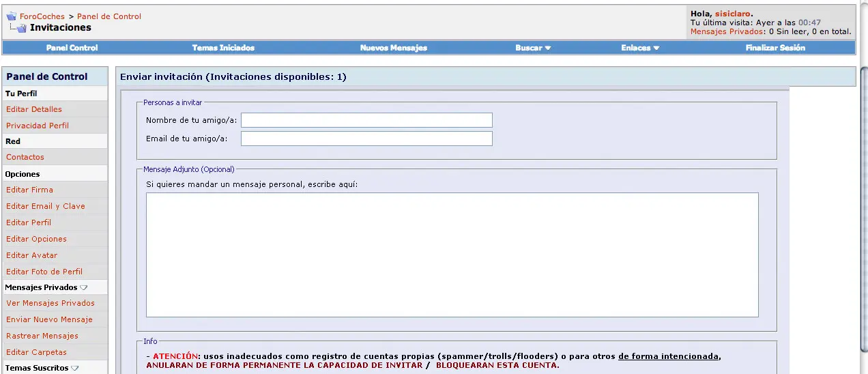Screen dimensions: 868x374
Task: Open Enviar Nuevo Mensaje
Action: click(49, 319)
